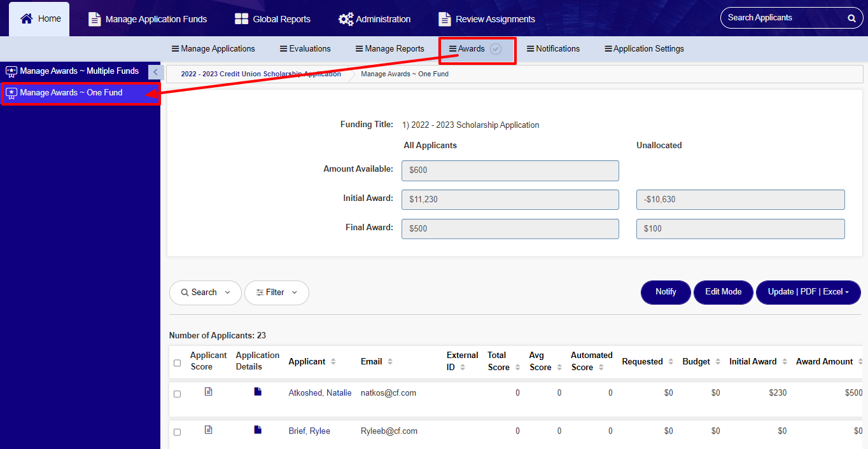The height and width of the screenshot is (449, 868).
Task: Open the Update | PDF | Excel dropdown
Action: 808,292
